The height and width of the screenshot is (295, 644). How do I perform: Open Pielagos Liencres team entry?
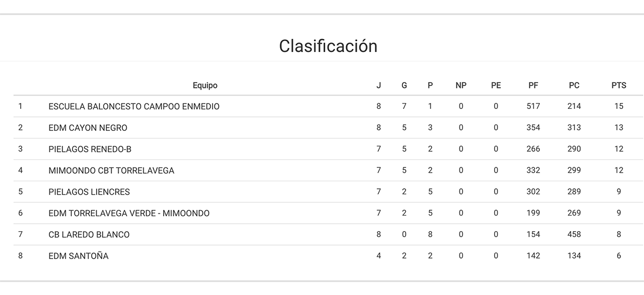tap(89, 191)
